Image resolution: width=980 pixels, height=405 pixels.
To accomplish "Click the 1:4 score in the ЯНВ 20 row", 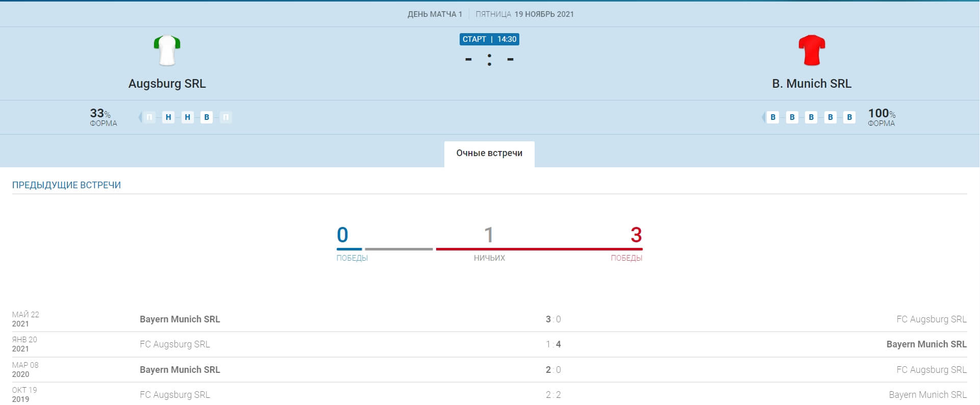I will 553,344.
